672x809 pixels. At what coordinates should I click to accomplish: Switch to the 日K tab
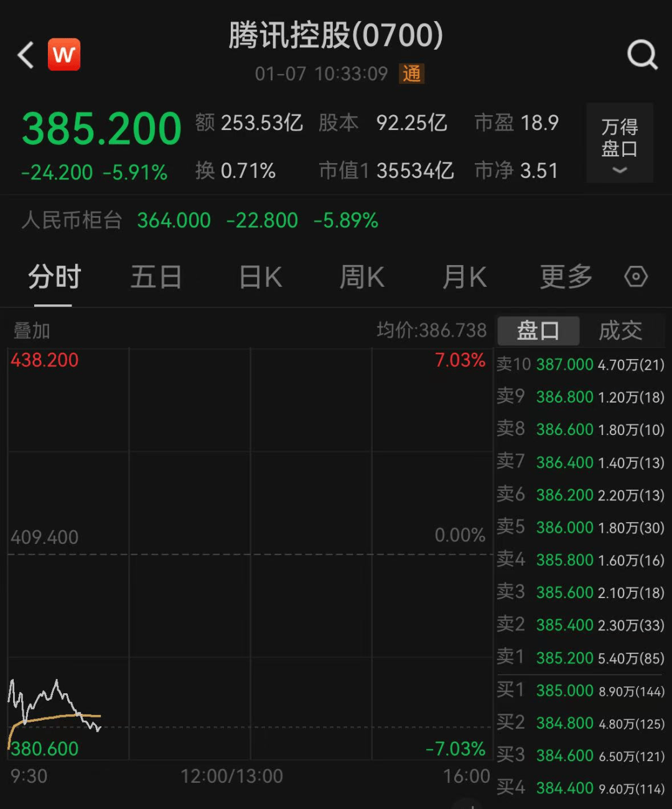(261, 277)
